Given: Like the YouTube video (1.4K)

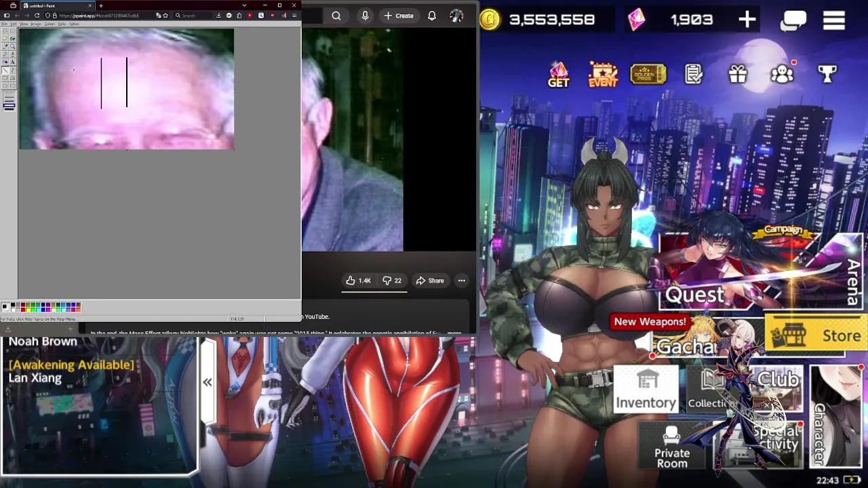Looking at the screenshot, I should 359,281.
